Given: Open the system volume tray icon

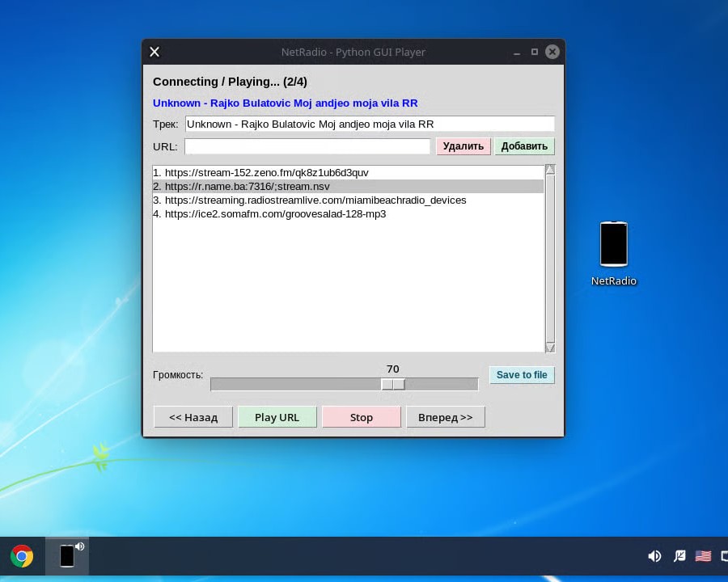Looking at the screenshot, I should tap(654, 555).
